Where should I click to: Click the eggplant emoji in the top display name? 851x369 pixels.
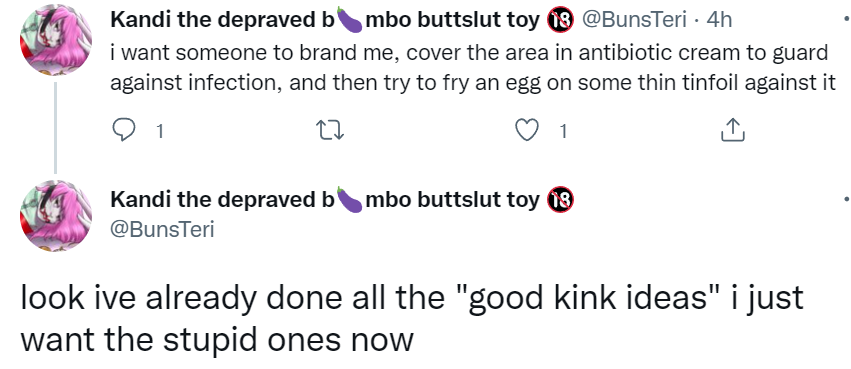[x=350, y=20]
